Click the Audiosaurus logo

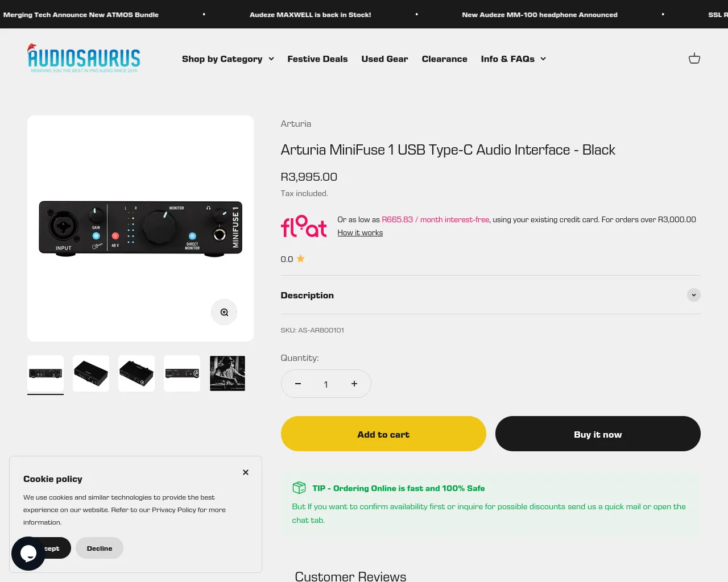(84, 59)
